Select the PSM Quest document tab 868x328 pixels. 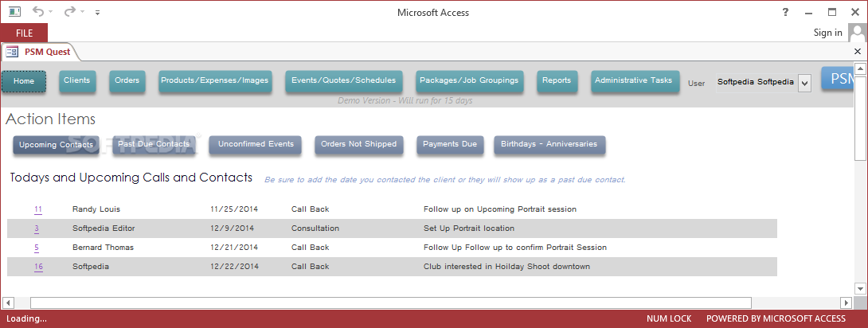point(41,52)
